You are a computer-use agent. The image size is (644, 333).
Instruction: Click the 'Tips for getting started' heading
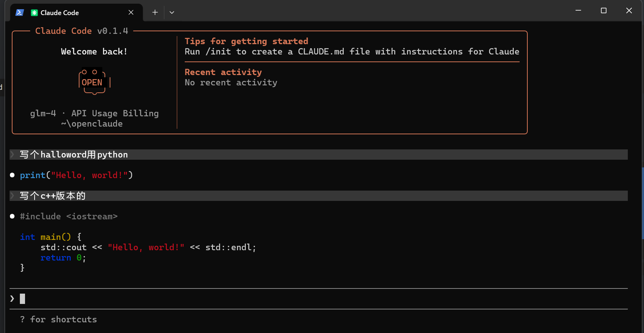[x=247, y=41]
